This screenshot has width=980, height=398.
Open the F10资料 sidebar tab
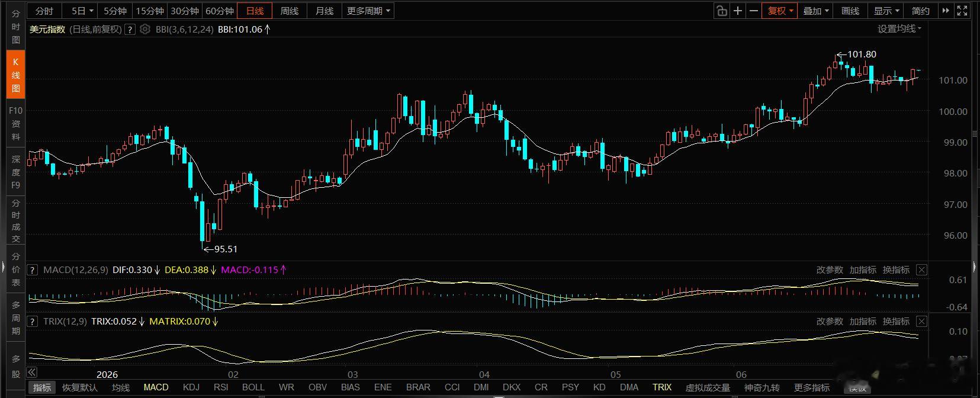(16, 124)
